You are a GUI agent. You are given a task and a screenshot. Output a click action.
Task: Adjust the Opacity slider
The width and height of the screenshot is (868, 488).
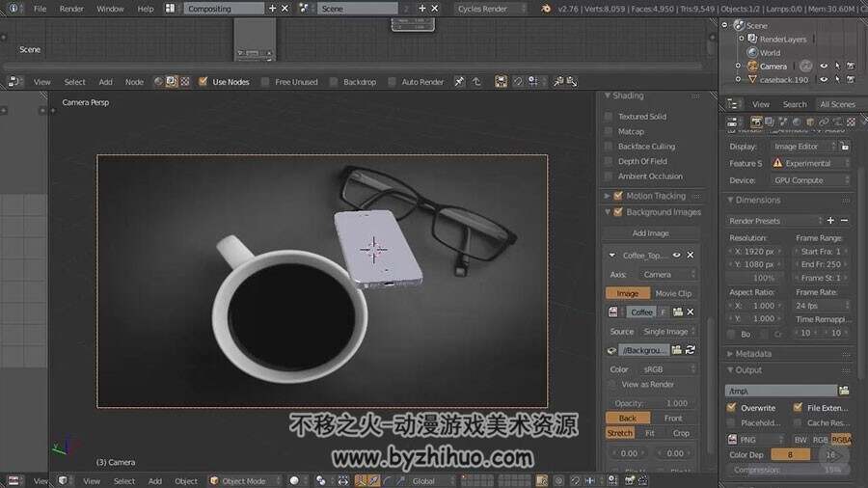pyautogui.click(x=651, y=403)
